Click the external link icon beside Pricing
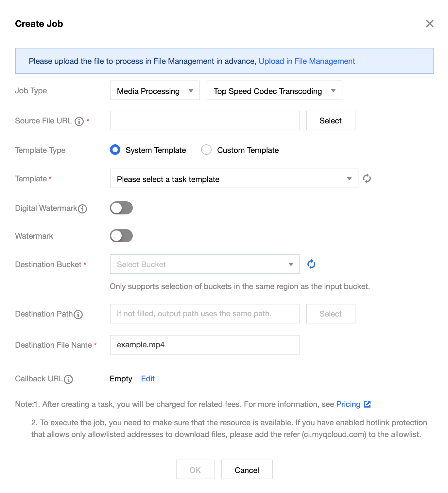448x493 pixels. click(367, 404)
